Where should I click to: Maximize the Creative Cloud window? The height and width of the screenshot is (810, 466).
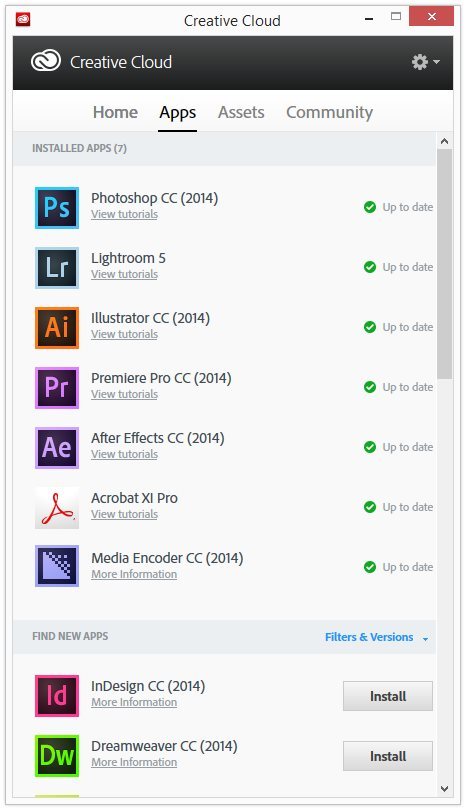click(396, 17)
